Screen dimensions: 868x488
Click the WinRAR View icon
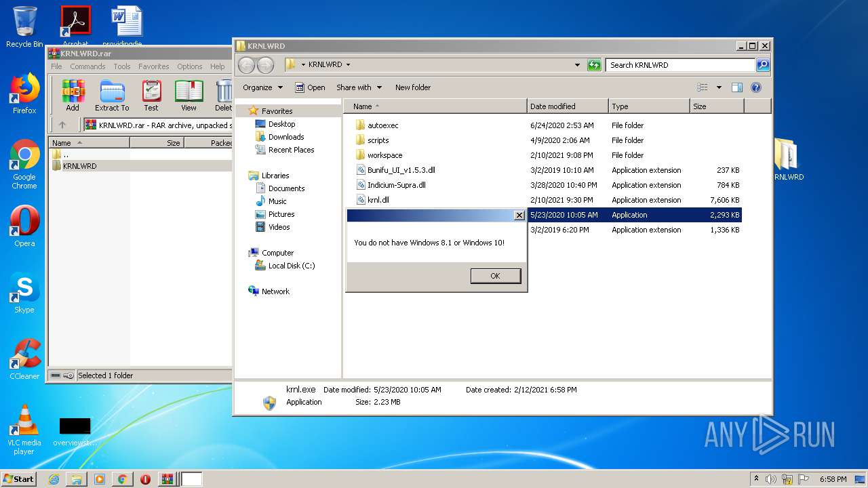[x=189, y=96]
